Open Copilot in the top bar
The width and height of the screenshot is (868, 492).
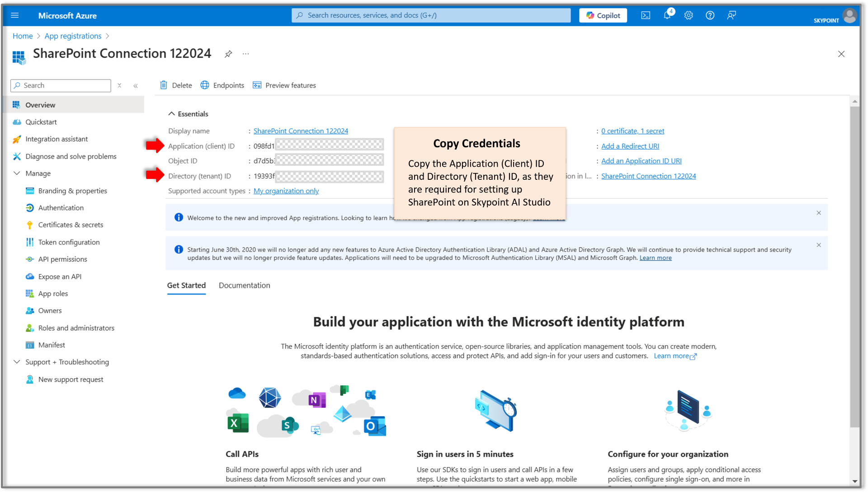(x=603, y=15)
